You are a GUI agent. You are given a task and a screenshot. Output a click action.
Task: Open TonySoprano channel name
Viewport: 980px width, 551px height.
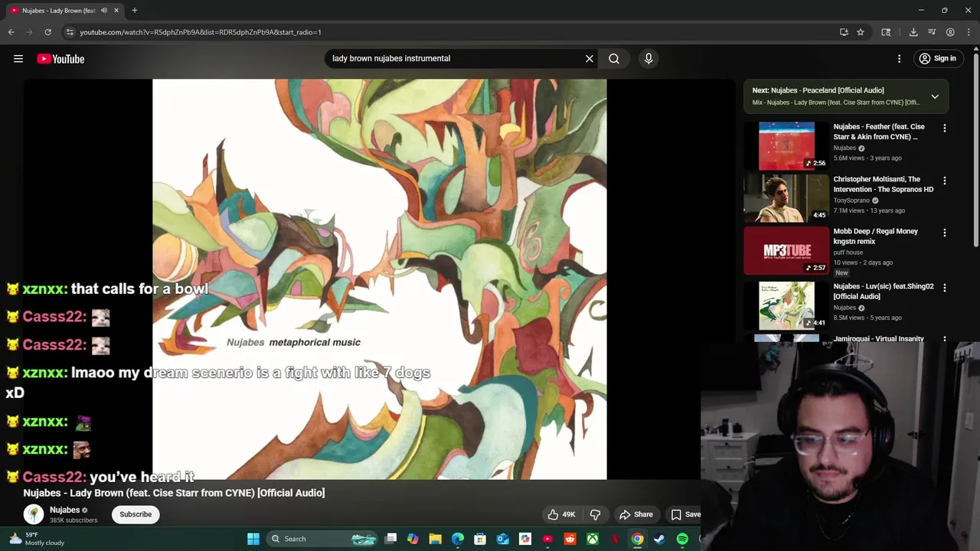(x=851, y=201)
